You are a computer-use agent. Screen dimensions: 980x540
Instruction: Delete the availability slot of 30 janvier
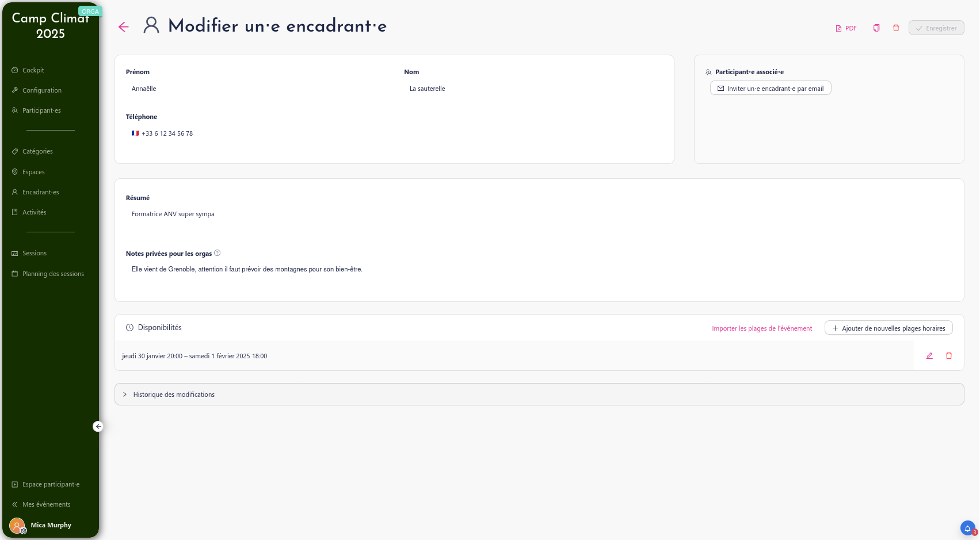pos(949,356)
